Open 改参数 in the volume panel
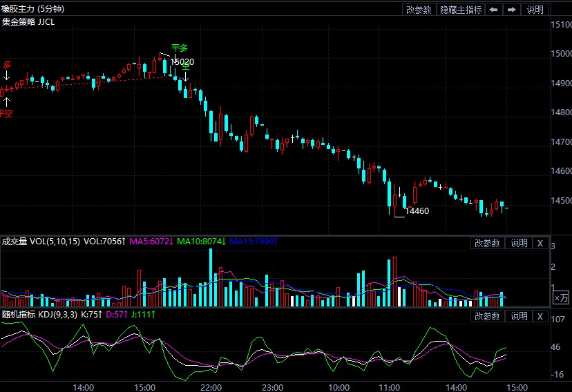This screenshot has height=392, width=572. tap(487, 243)
